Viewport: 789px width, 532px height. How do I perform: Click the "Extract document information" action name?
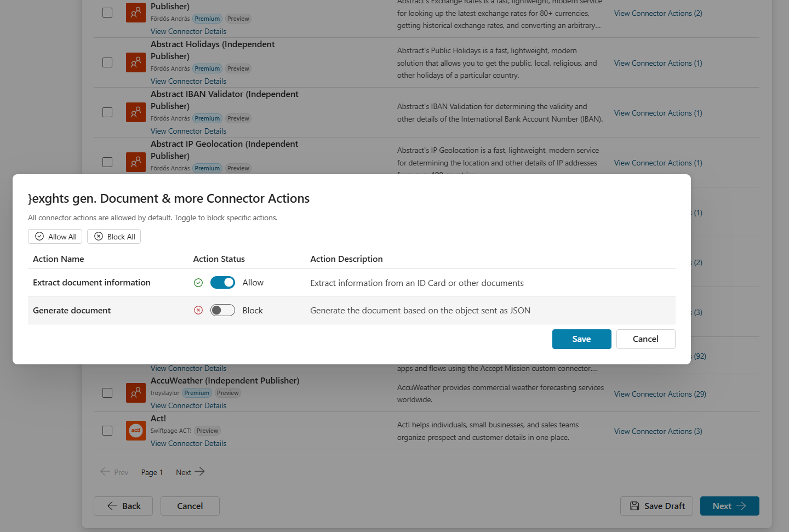(92, 283)
